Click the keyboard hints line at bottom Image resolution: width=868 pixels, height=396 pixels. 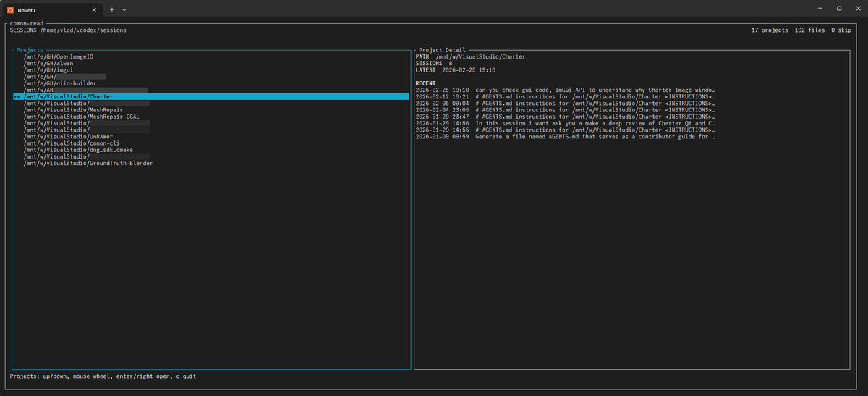coord(103,376)
